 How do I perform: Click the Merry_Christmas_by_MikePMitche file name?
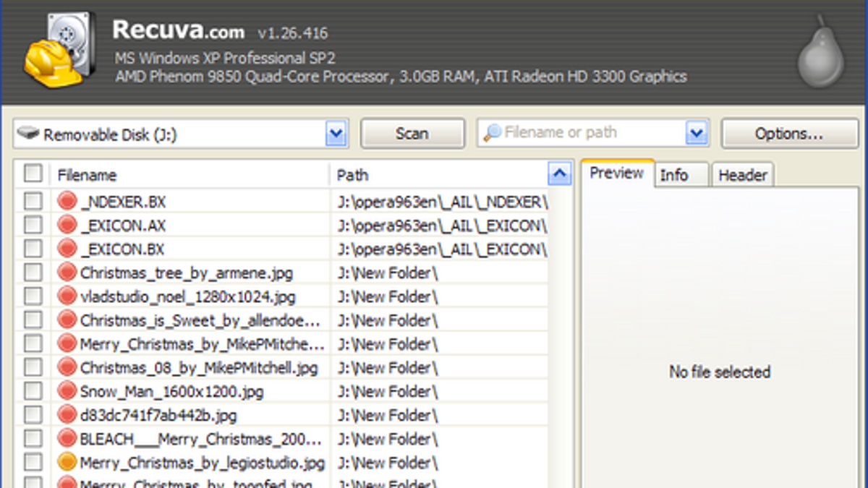tap(203, 344)
